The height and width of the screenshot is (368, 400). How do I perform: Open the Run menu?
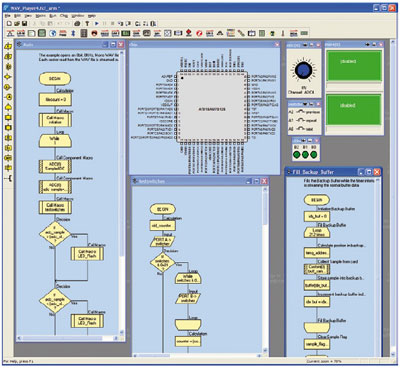point(53,16)
